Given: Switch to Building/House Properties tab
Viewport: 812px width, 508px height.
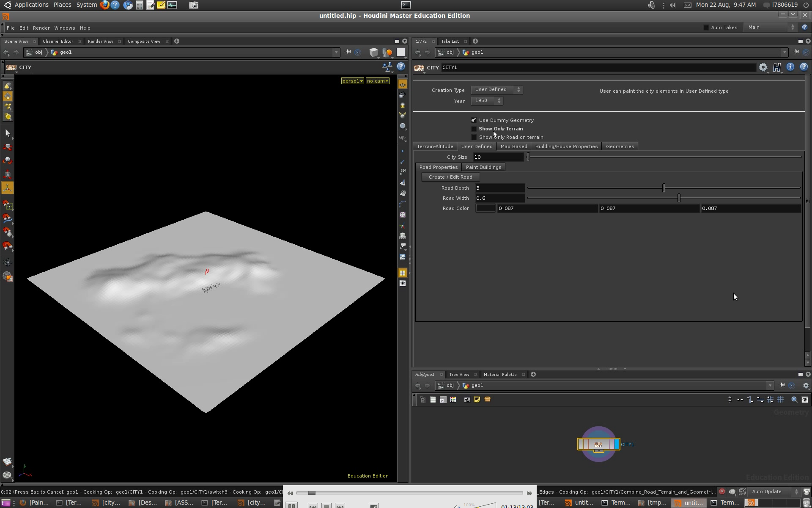Looking at the screenshot, I should click(x=566, y=146).
